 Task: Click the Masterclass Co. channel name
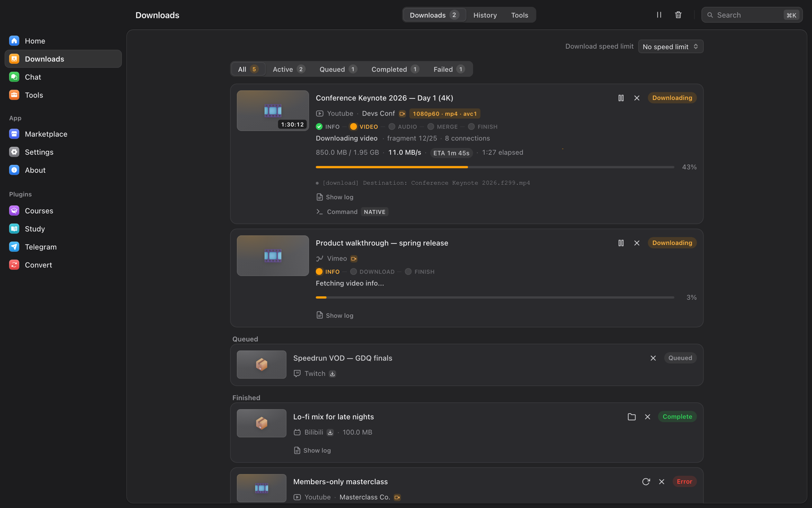[x=365, y=498]
